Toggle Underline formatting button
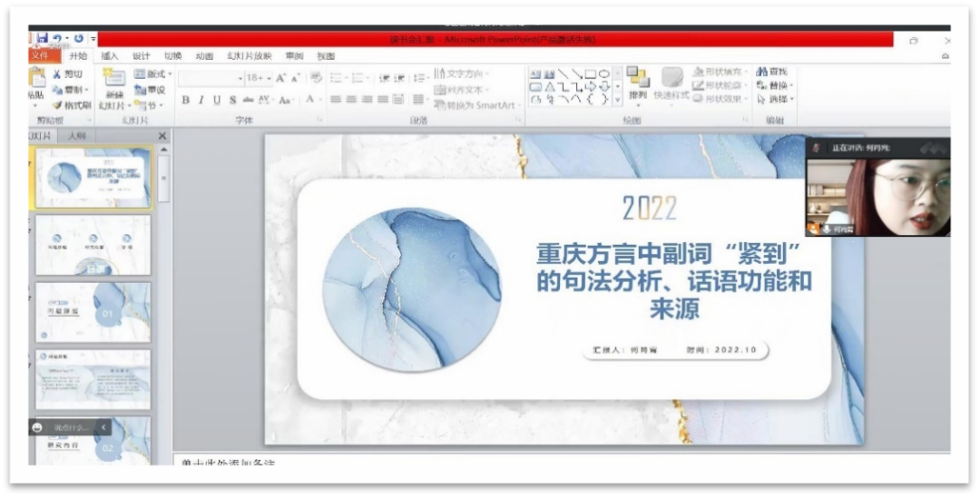 [217, 100]
